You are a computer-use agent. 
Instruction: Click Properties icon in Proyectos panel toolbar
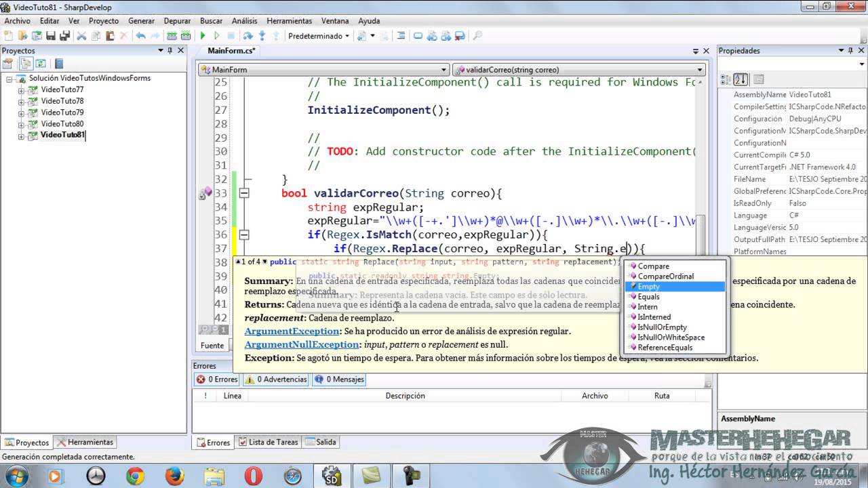coord(7,64)
